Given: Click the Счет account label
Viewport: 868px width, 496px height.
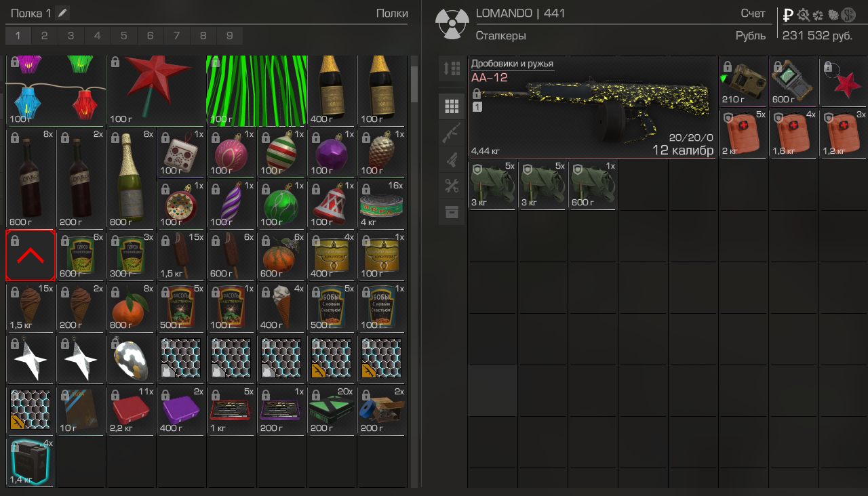Looking at the screenshot, I should pyautogui.click(x=753, y=14).
